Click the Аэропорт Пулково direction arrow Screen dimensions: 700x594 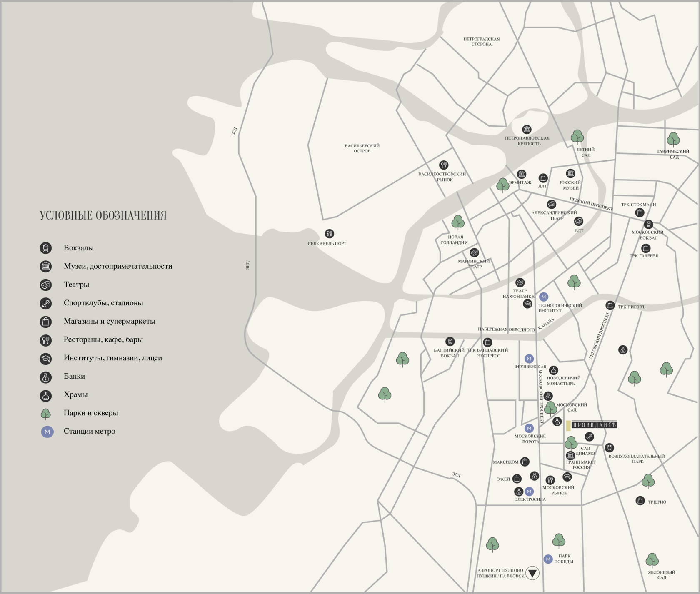[532, 573]
